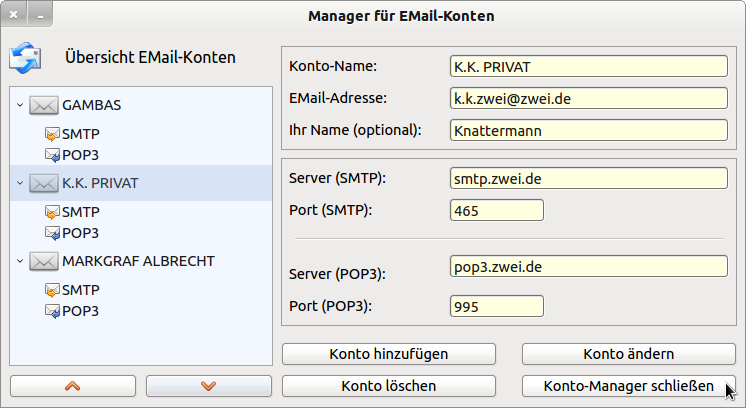Click the envelope icon next to K.K. PRIVAT

(x=43, y=183)
